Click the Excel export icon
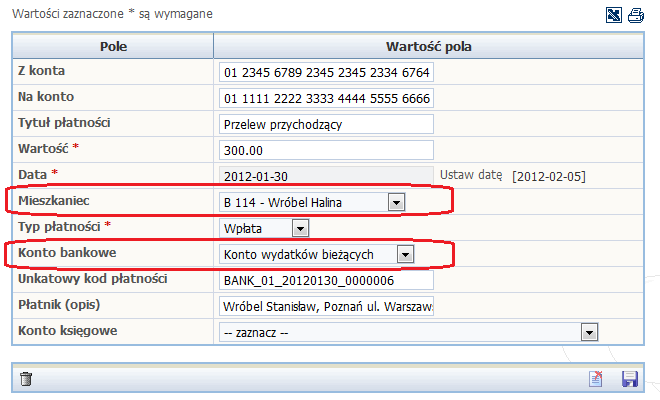 613,15
